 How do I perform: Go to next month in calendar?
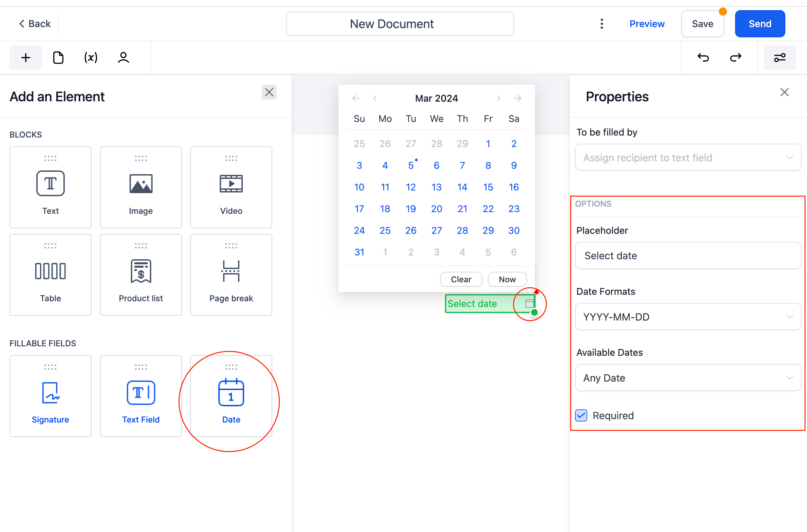[498, 98]
